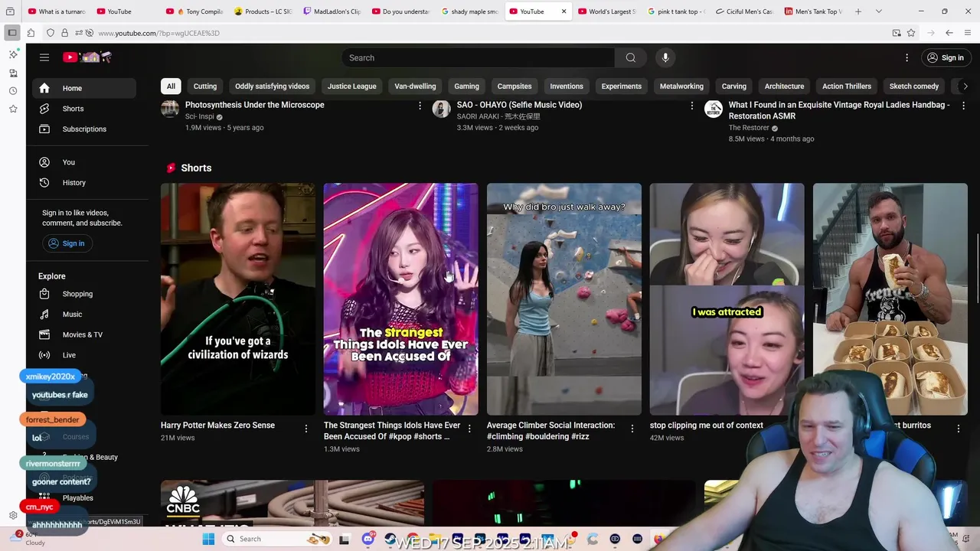The width and height of the screenshot is (980, 551).
Task: Toggle the browser side panel button
Action: 12,33
